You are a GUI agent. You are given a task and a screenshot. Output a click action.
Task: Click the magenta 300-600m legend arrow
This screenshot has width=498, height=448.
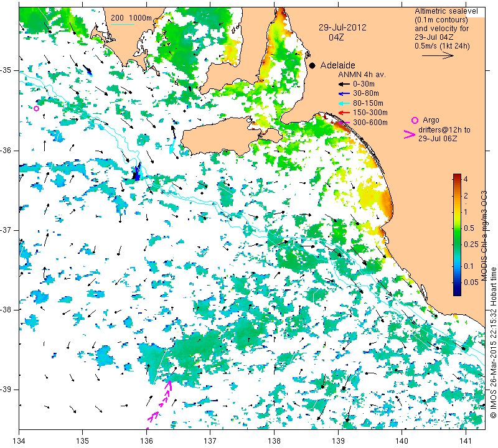pyautogui.click(x=344, y=122)
